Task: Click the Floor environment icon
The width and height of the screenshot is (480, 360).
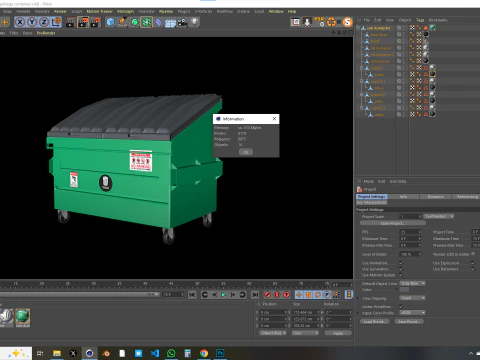Action: [170, 23]
